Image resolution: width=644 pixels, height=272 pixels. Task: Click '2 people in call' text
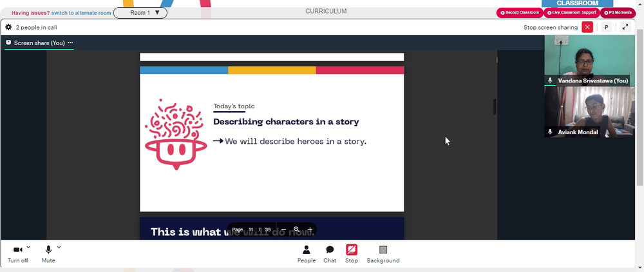pos(36,28)
